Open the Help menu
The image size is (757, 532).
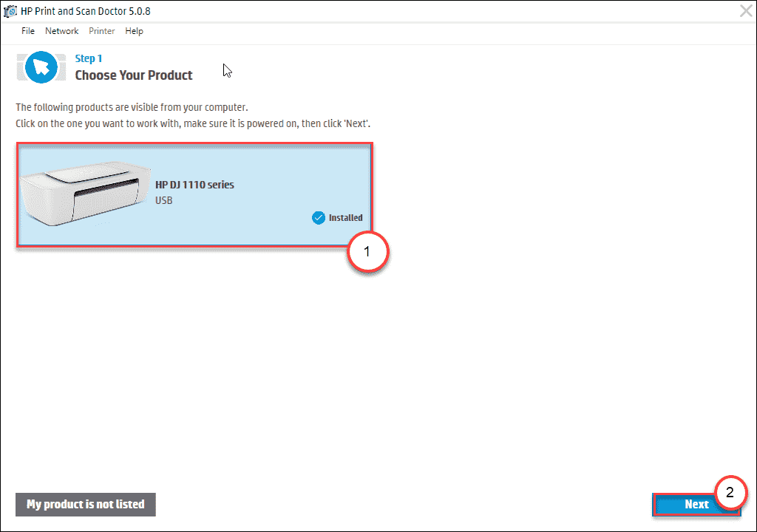coord(135,31)
